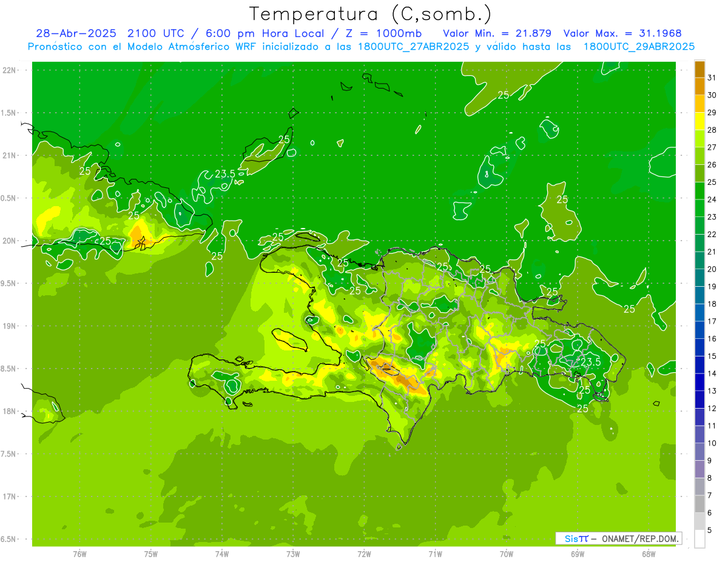Click the 74W longitude axis label
Image resolution: width=728 pixels, height=562 pixels.
222,554
